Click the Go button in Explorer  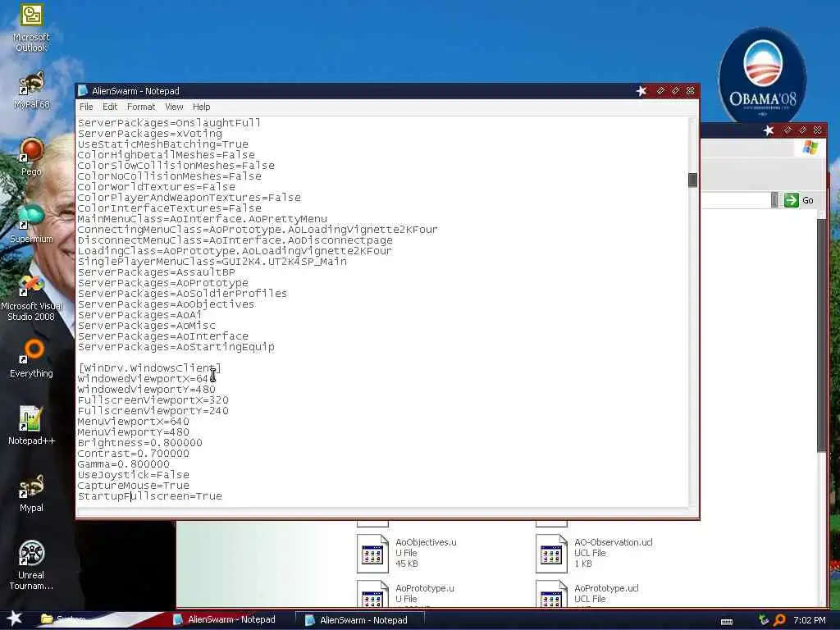(799, 200)
